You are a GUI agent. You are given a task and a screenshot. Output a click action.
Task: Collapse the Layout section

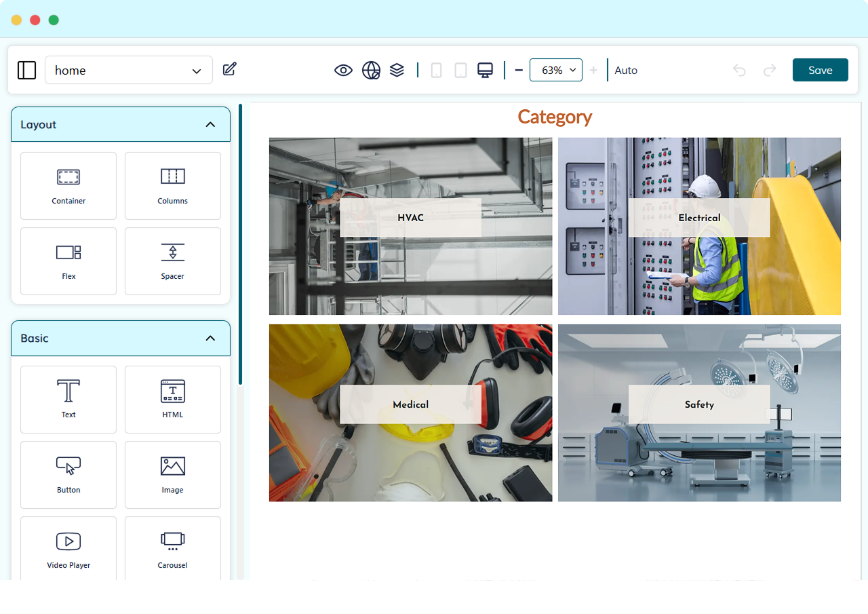[210, 125]
